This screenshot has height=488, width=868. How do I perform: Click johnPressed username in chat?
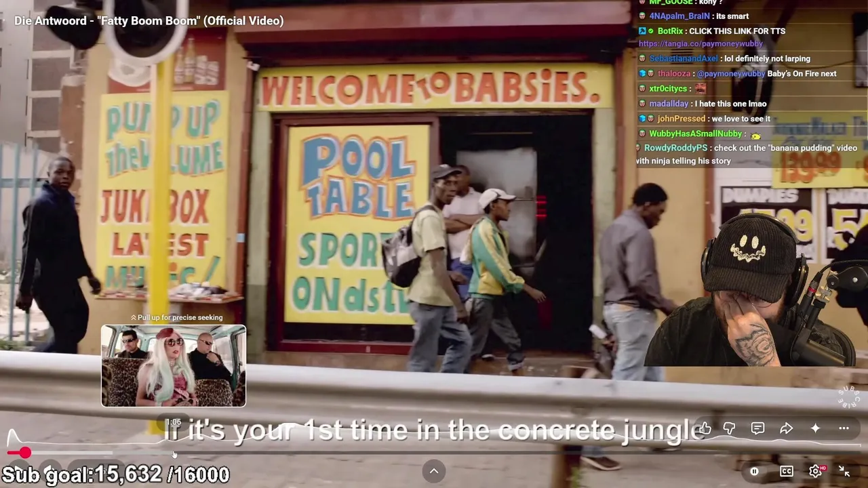681,119
